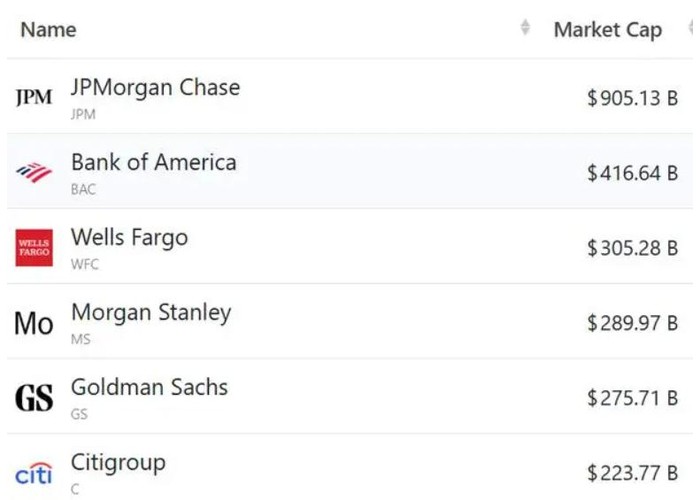Open the Citigroup company link
This screenshot has height=500, width=700.
pyautogui.click(x=118, y=463)
